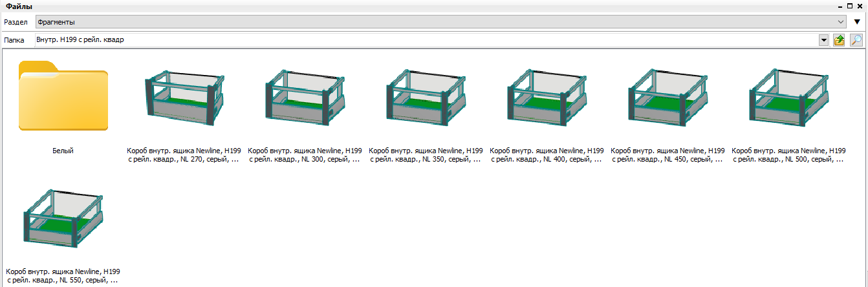Close the Файлы panel

click(x=860, y=6)
